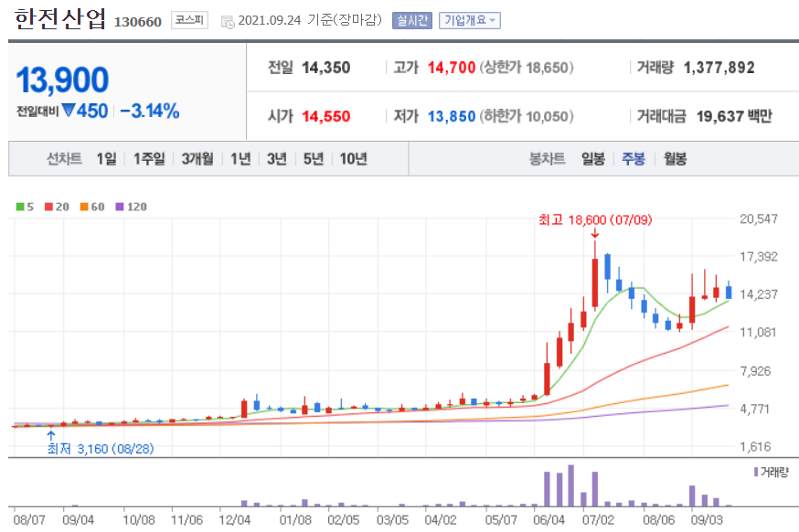This screenshot has width=799, height=532.
Task: Click the -3.14% change value
Action: [150, 111]
